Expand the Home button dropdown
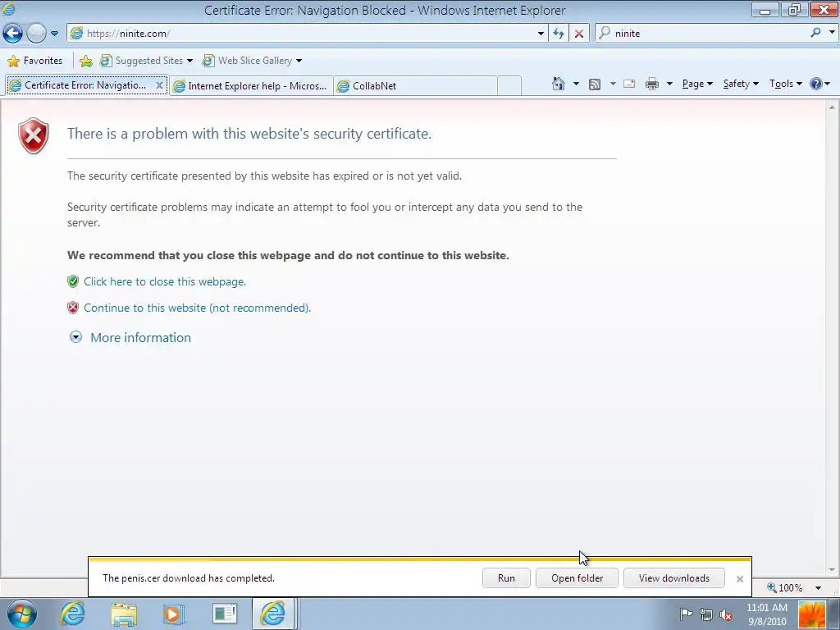The height and width of the screenshot is (630, 840). pos(577,84)
